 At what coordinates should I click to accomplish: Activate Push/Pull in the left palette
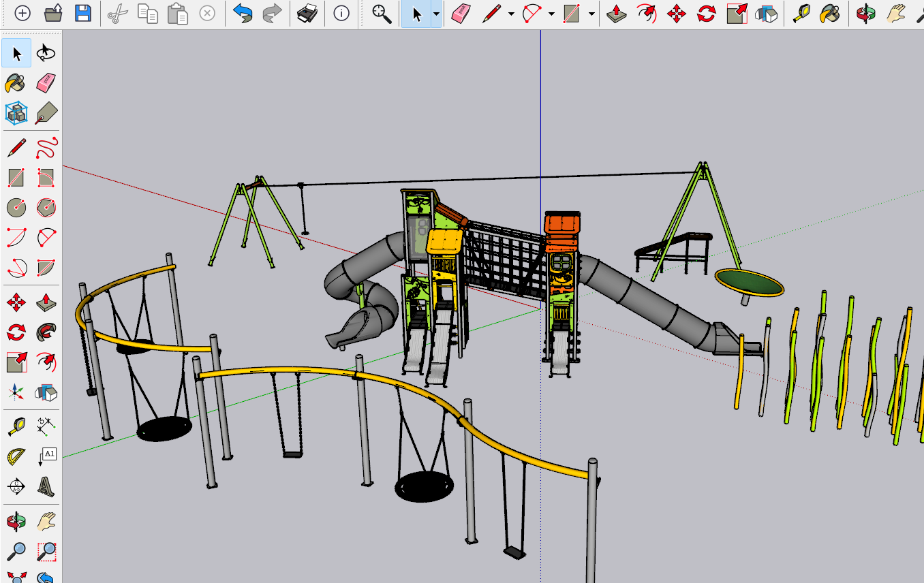coord(46,302)
